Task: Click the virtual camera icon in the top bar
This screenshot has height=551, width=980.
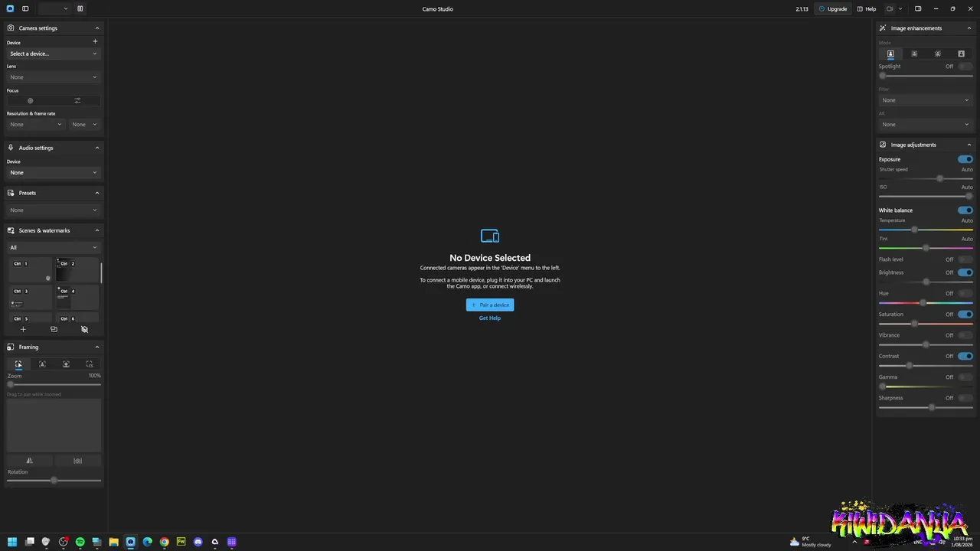Action: (890, 8)
